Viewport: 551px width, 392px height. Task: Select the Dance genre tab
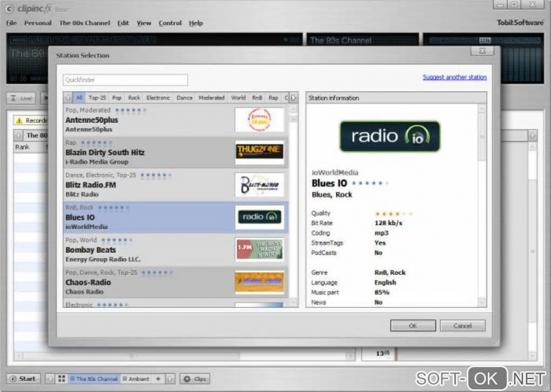coord(184,98)
